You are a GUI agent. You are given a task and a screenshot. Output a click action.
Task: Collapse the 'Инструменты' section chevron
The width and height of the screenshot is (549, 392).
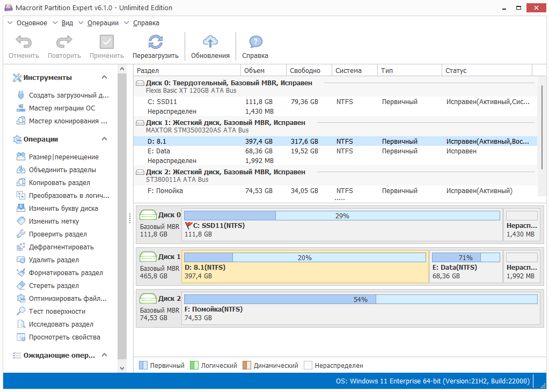(104, 77)
